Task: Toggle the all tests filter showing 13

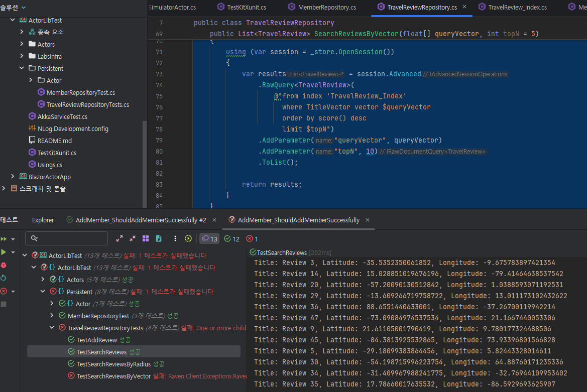Action: coord(210,239)
